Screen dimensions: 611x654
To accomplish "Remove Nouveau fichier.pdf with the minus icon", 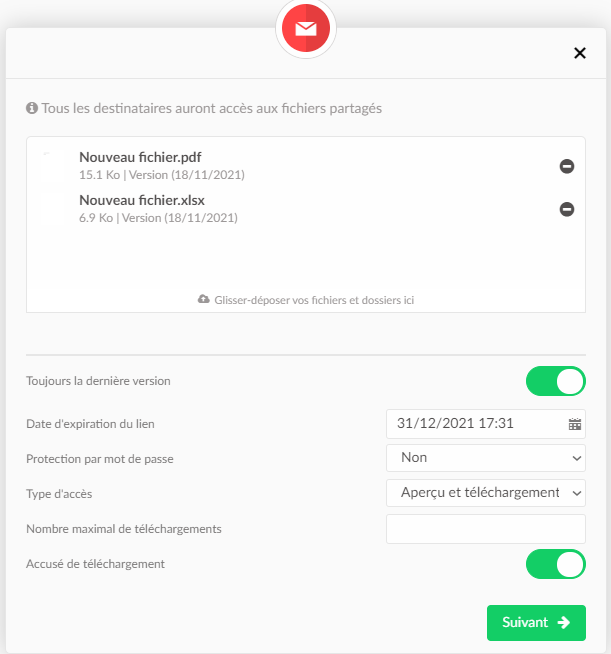I will tap(566, 166).
